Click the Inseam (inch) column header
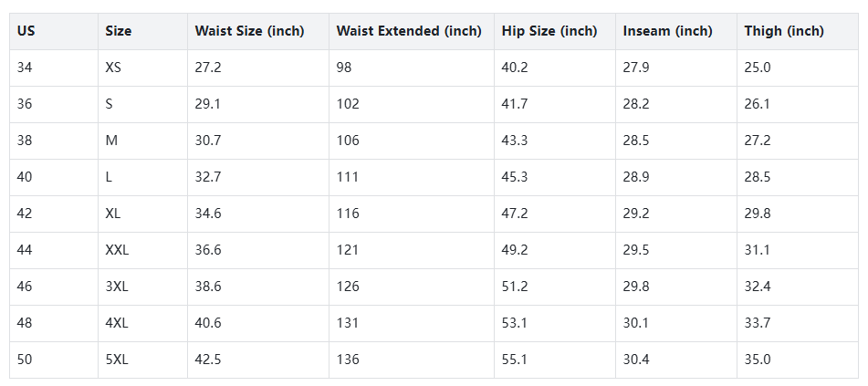868x386 pixels. tap(667, 31)
